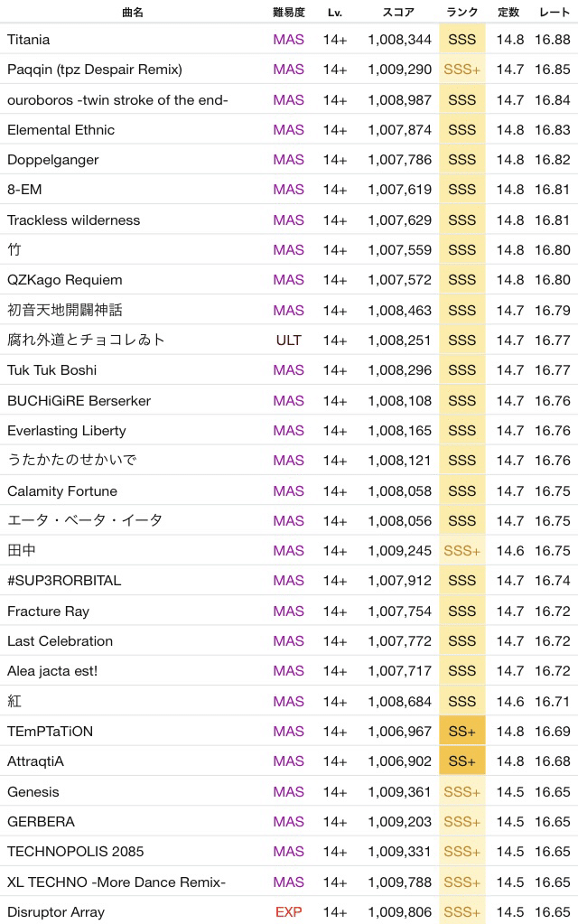
Task: Click QZKago Requiem song title
Action: coord(65,280)
